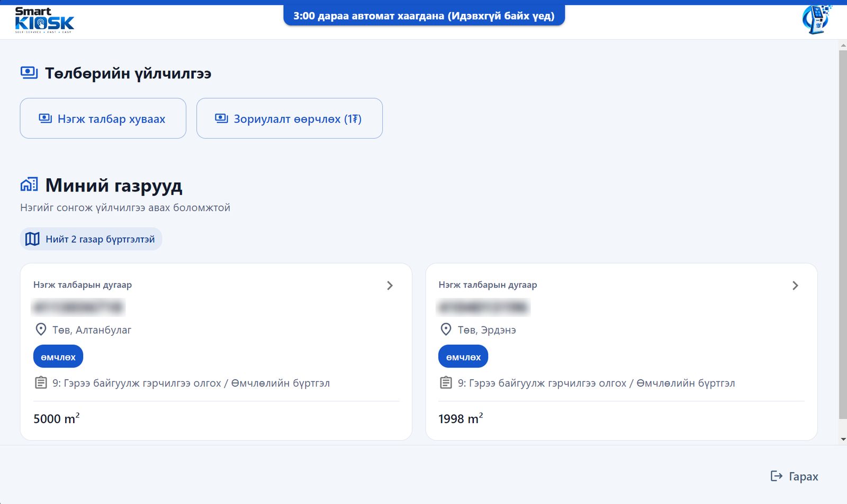Click Нэгийг сонгож үйлчилгээ авах боломжтой subtitle

point(125,208)
